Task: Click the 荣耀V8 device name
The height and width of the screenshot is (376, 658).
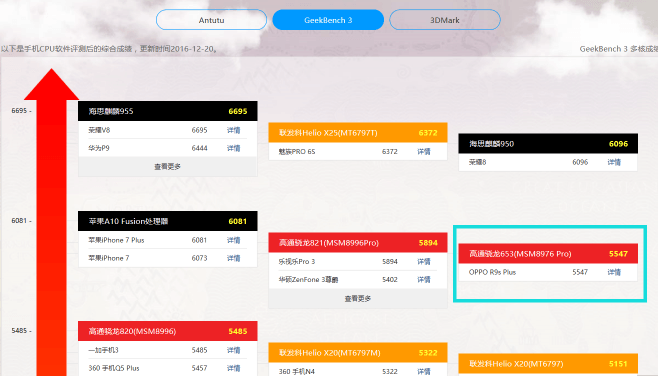Action: (x=99, y=130)
